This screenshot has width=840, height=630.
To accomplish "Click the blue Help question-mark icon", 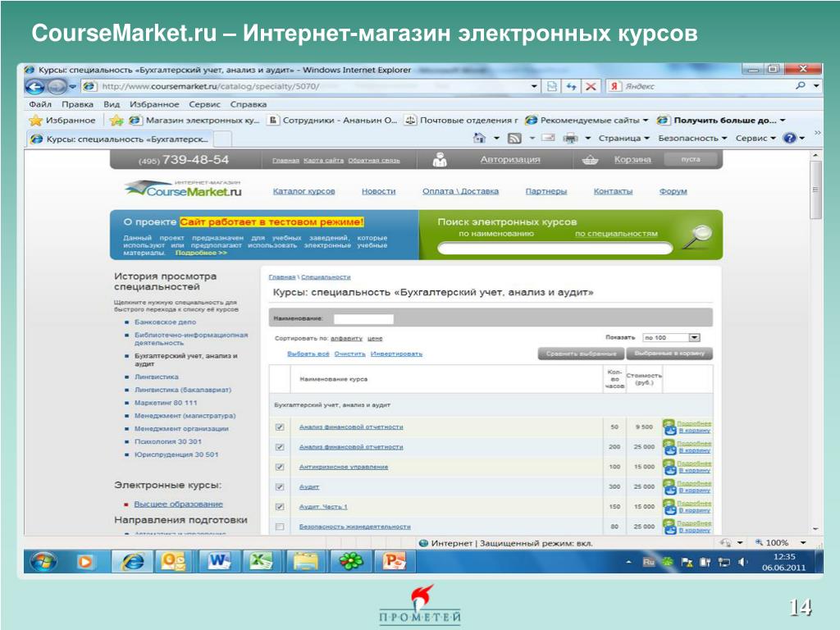I will (x=790, y=138).
